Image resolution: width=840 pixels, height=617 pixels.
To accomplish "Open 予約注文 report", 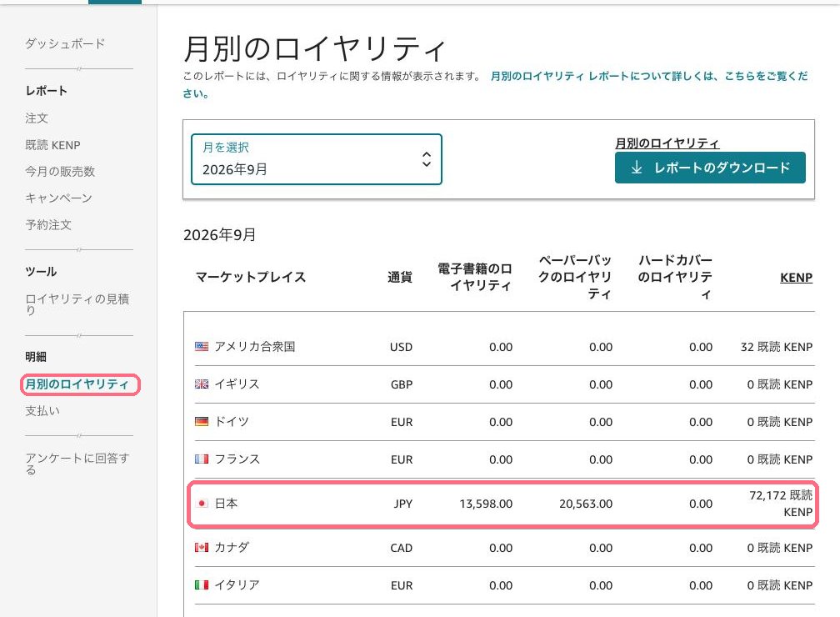I will (48, 224).
